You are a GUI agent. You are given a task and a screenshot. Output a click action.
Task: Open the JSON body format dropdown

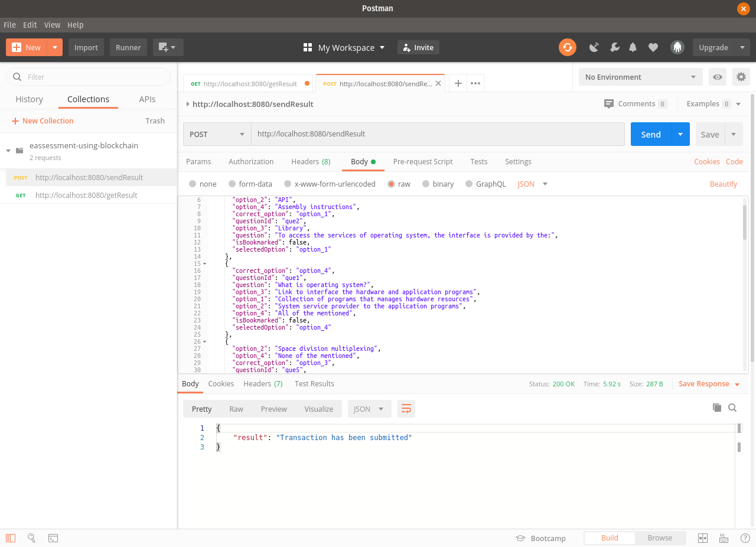pos(533,184)
